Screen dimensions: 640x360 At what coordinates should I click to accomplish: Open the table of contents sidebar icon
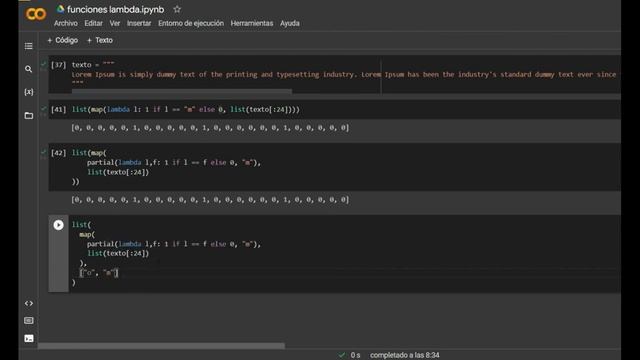(x=29, y=46)
